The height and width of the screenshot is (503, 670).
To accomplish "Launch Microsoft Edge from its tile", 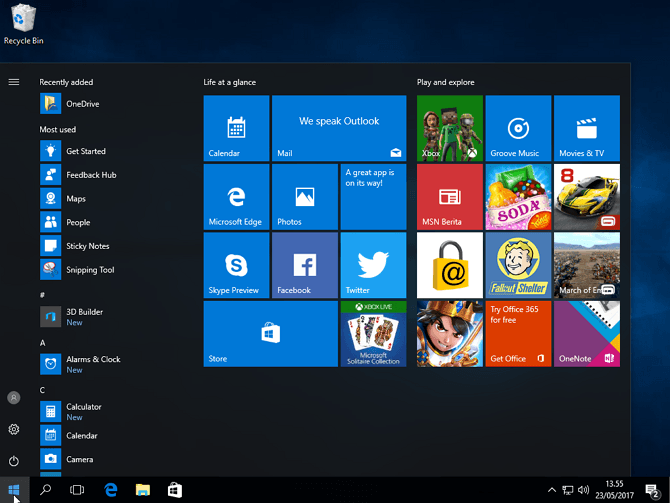I will [x=236, y=197].
